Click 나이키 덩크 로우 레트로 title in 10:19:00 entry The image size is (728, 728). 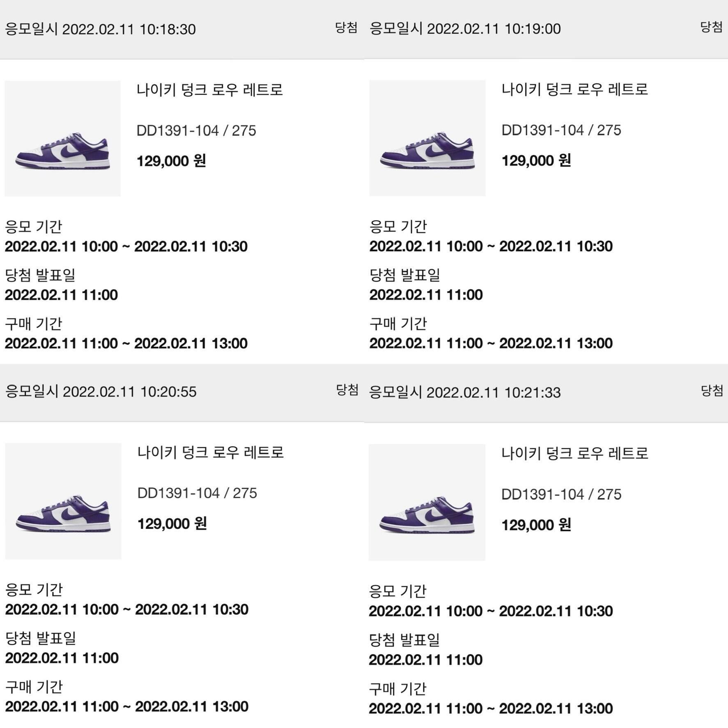click(574, 89)
